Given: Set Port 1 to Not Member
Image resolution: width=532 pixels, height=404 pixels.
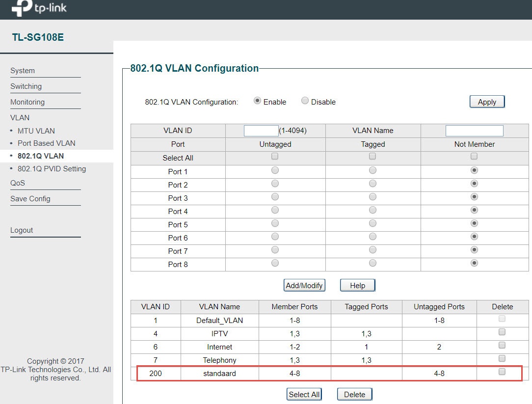Looking at the screenshot, I should (x=474, y=170).
